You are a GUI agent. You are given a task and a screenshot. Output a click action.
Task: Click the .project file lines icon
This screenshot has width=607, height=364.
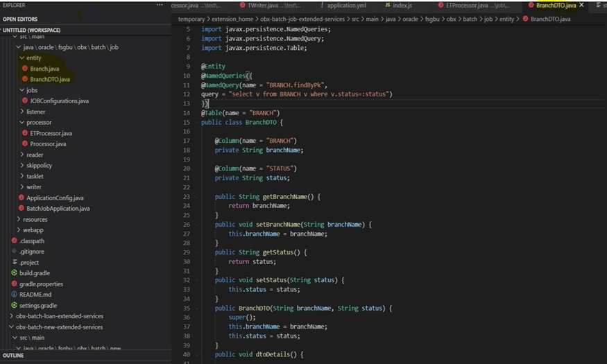click(15, 262)
